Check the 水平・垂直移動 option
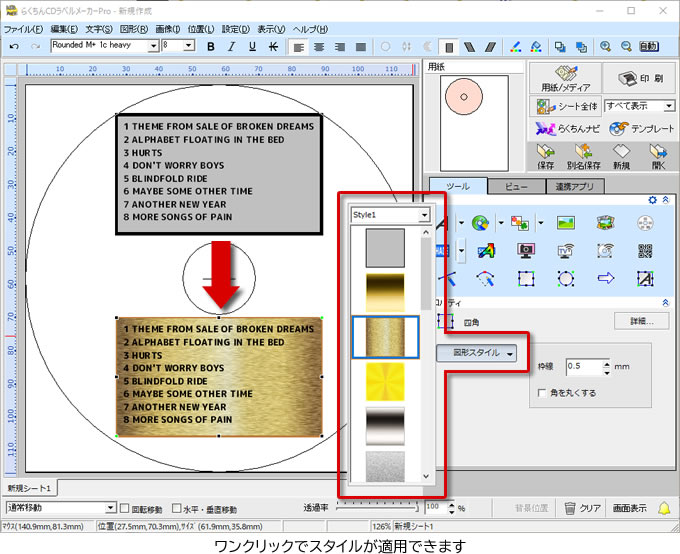The image size is (680, 554). (177, 508)
